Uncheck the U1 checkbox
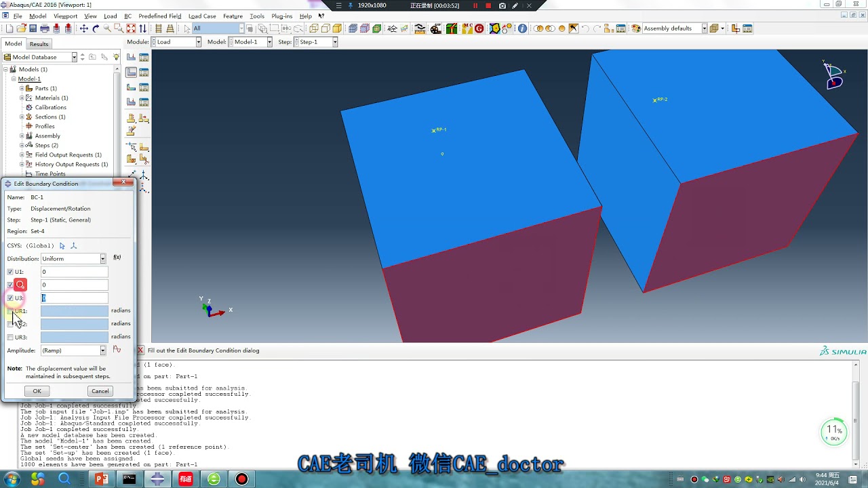The width and height of the screenshot is (868, 488). click(10, 272)
